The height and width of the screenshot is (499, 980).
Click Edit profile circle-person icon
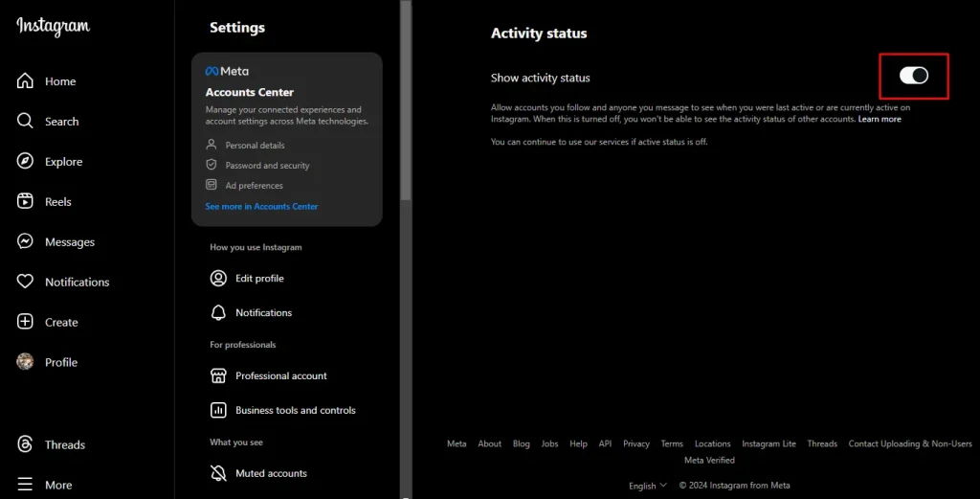pyautogui.click(x=218, y=279)
